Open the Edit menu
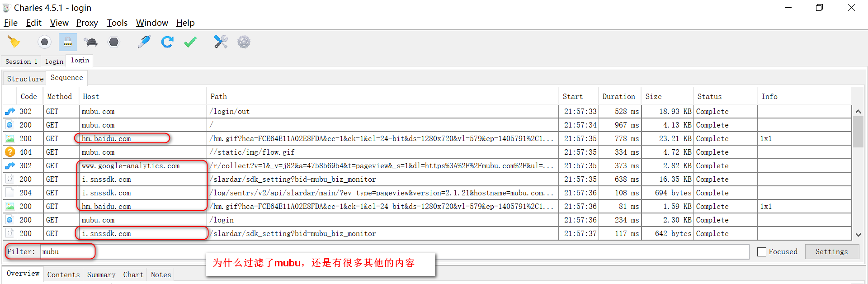This screenshot has width=868, height=284. click(x=34, y=23)
